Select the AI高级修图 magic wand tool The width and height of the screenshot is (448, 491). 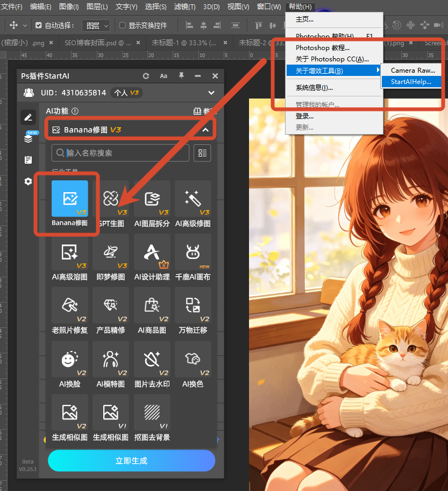[x=193, y=199]
